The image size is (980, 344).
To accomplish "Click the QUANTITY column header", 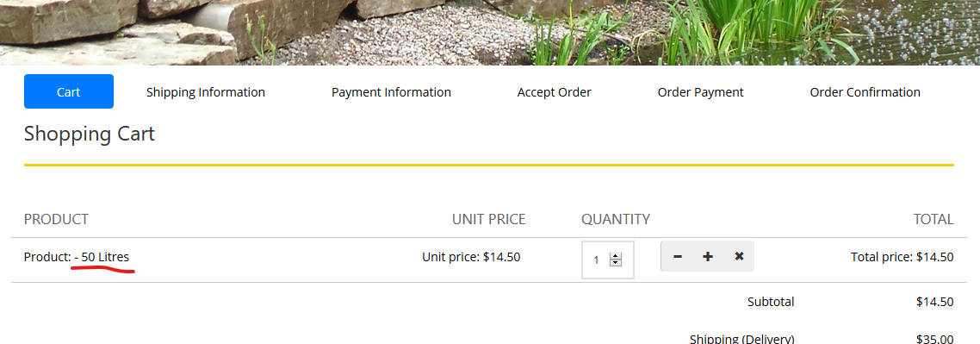I will point(616,219).
